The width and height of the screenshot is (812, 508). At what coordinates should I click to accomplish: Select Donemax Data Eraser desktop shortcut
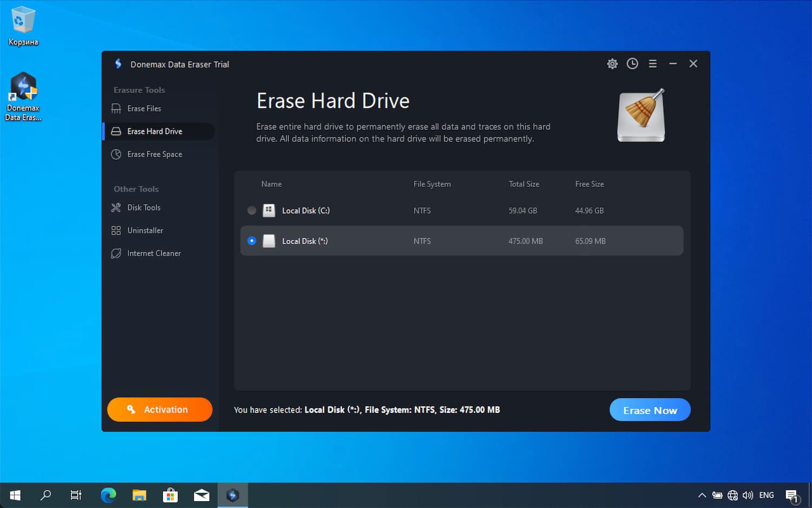pos(23,96)
